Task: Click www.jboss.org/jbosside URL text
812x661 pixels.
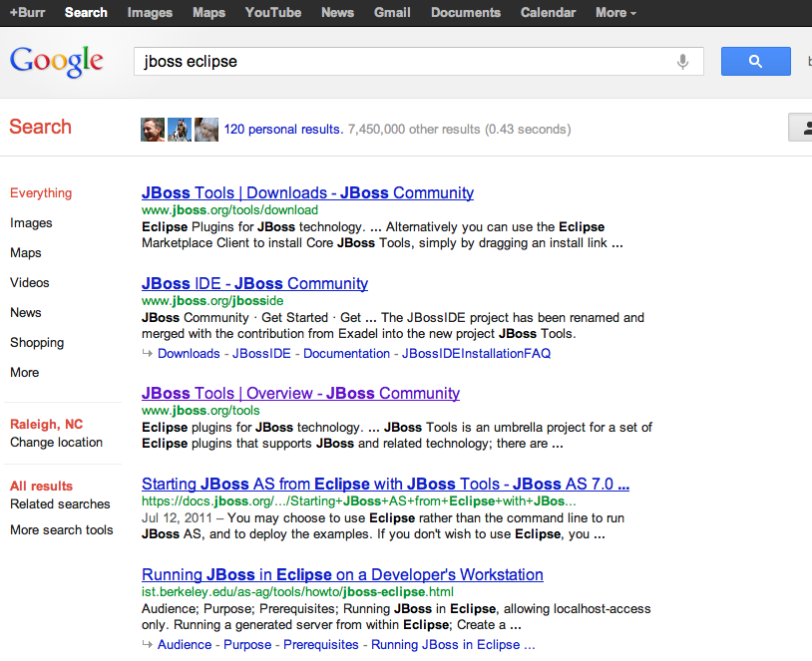Action: tap(212, 301)
